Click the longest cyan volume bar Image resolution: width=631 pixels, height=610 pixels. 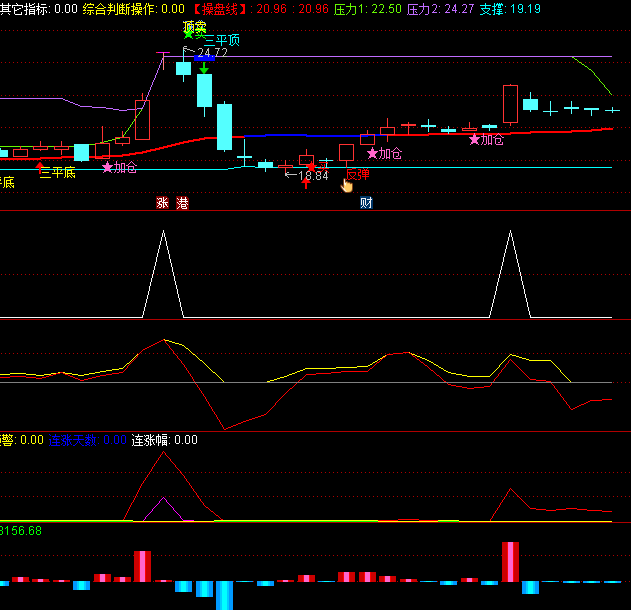click(225, 595)
